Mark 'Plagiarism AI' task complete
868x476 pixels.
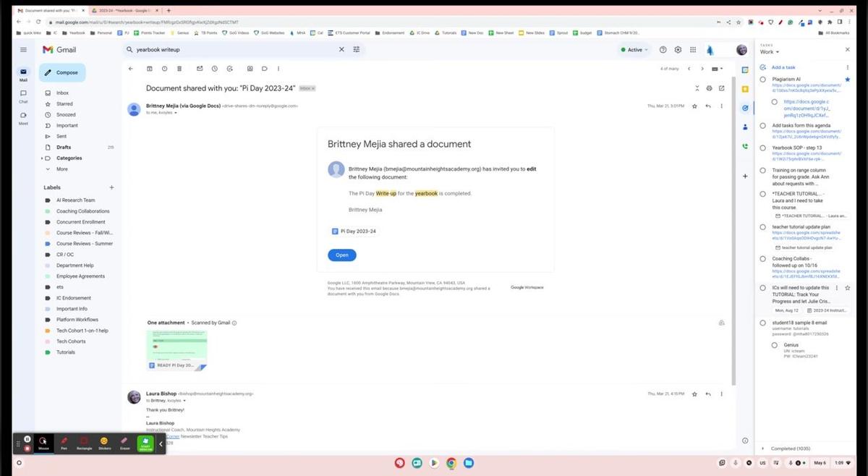pyautogui.click(x=763, y=79)
